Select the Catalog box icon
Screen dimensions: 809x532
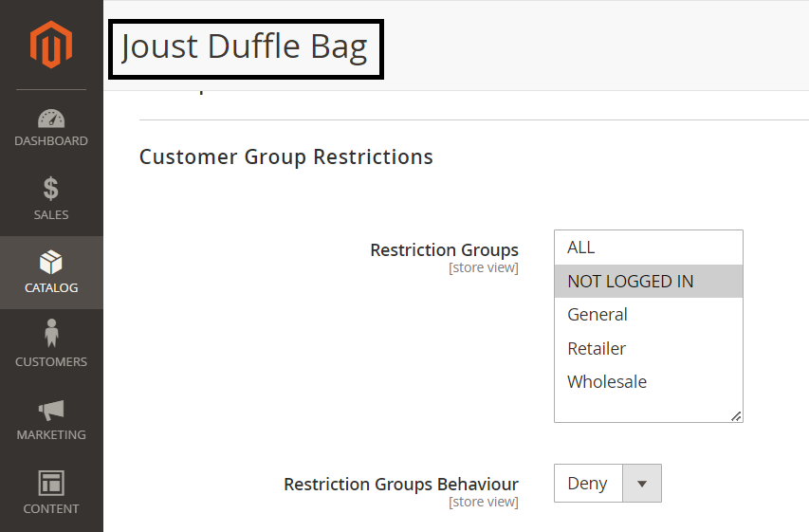click(51, 262)
